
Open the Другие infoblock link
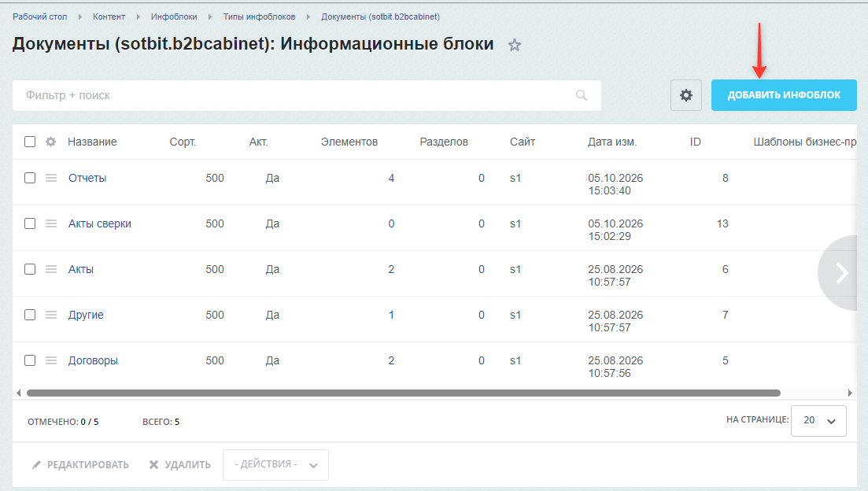tap(86, 316)
